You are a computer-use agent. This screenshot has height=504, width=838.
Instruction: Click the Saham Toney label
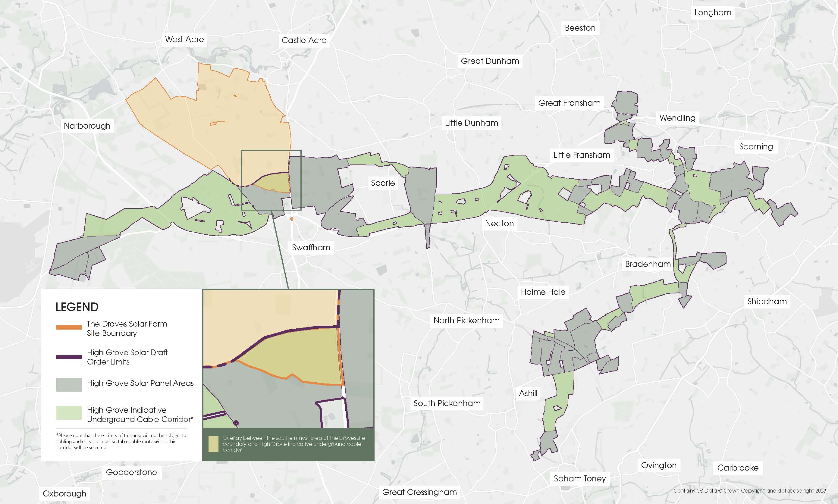click(x=580, y=479)
